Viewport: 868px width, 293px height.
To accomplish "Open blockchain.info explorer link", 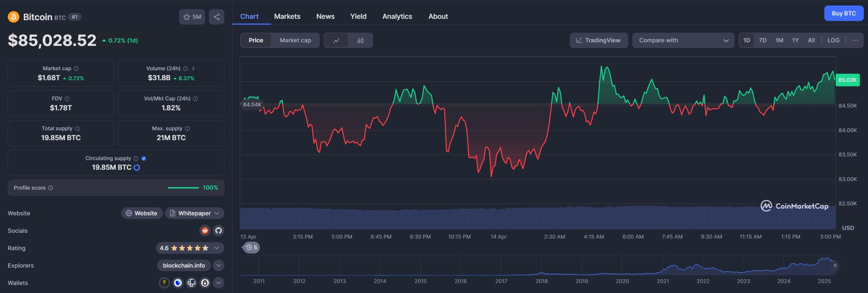I will (x=184, y=265).
